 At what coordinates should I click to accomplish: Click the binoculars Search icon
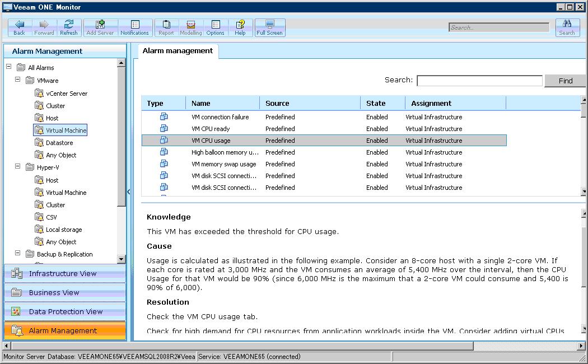pyautogui.click(x=567, y=28)
